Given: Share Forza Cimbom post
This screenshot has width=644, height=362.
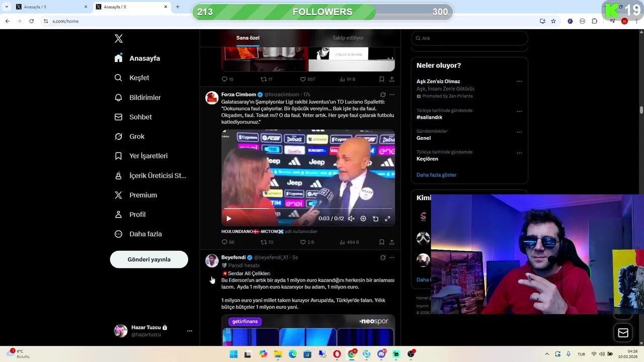Looking at the screenshot, I should pyautogui.click(x=392, y=242).
